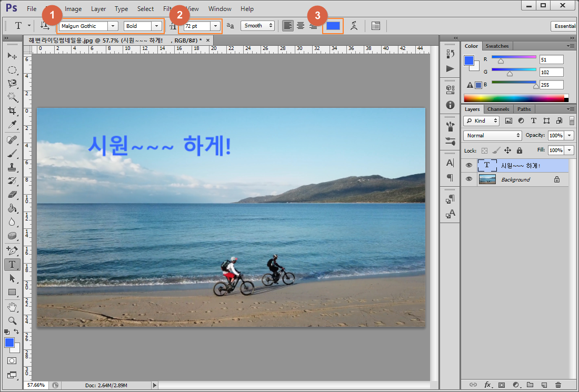This screenshot has width=579, height=392.
Task: Open the Normal blending mode dropdown
Action: 492,135
